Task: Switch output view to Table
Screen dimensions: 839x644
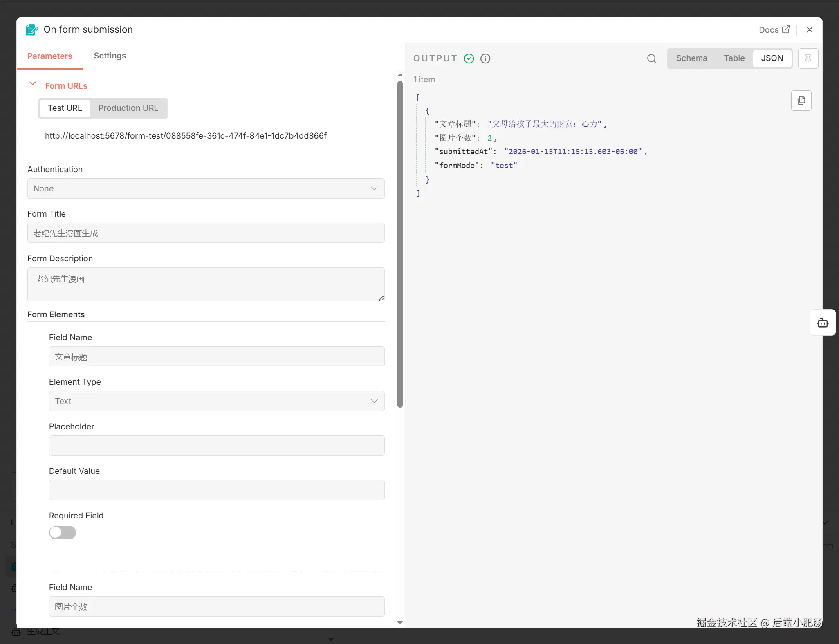Action: tap(734, 58)
